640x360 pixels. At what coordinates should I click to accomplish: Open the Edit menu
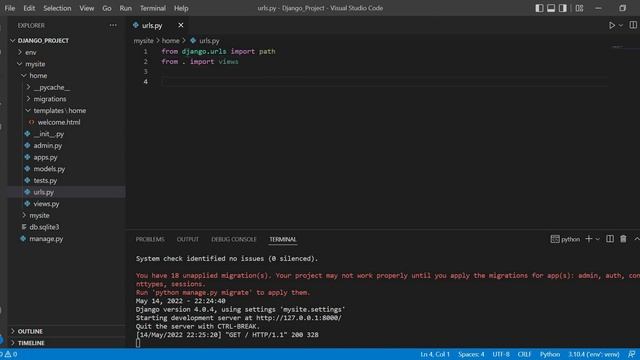(29, 8)
